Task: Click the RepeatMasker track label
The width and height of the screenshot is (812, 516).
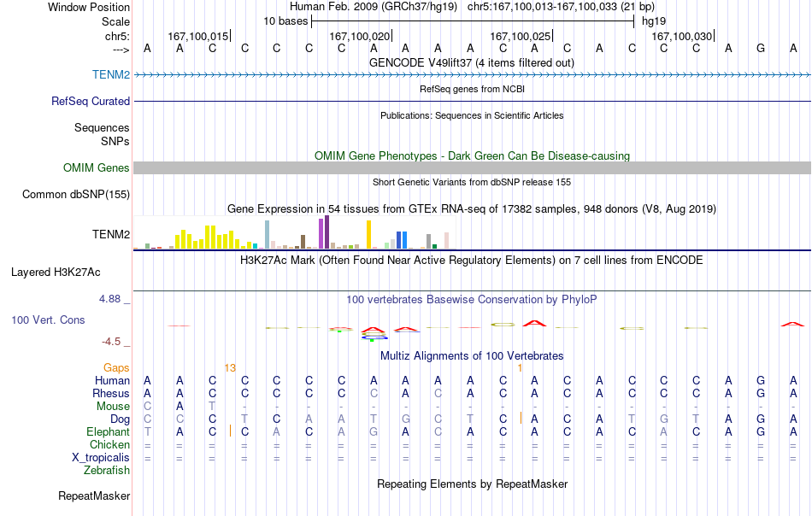Action: click(94, 495)
